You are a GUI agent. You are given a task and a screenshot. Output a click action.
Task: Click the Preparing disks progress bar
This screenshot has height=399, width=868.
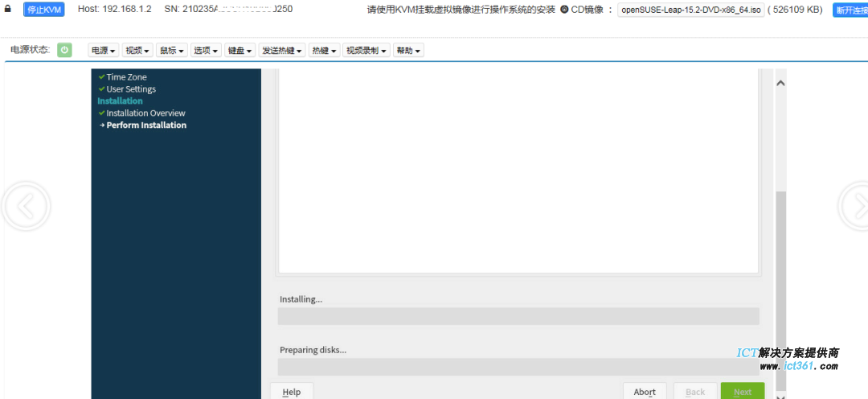(x=518, y=367)
